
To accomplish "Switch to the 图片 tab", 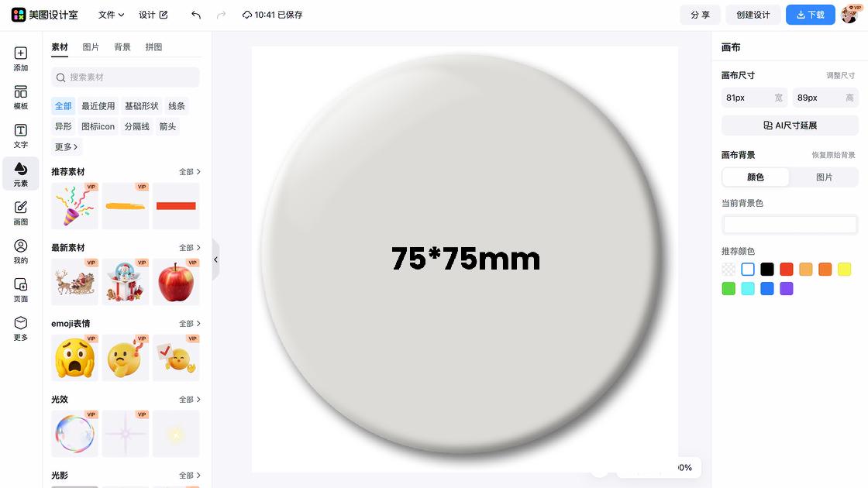I will pyautogui.click(x=91, y=47).
